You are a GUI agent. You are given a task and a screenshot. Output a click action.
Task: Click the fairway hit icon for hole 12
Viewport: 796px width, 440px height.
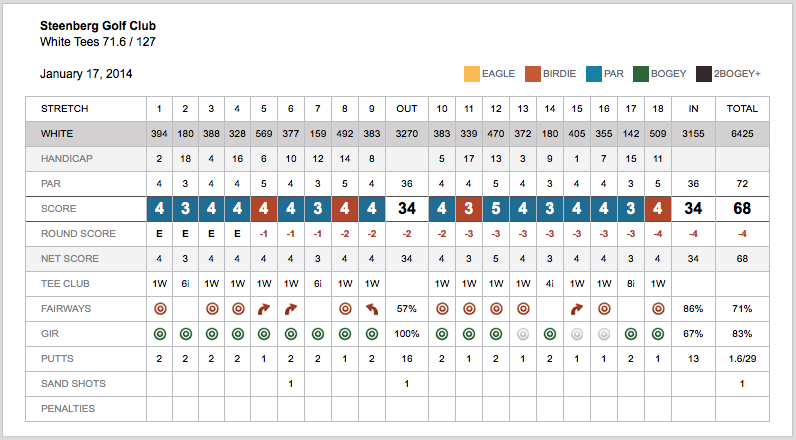pyautogui.click(x=496, y=309)
